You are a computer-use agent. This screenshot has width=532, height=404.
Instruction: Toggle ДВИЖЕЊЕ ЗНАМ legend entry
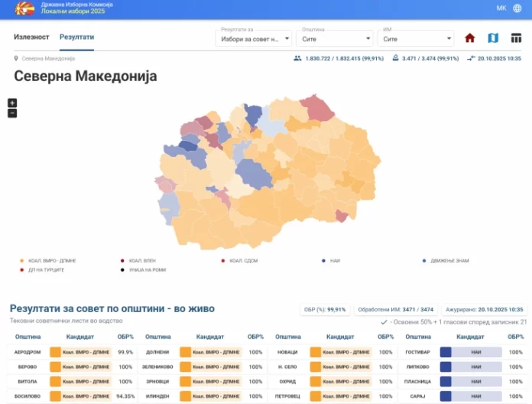click(448, 261)
